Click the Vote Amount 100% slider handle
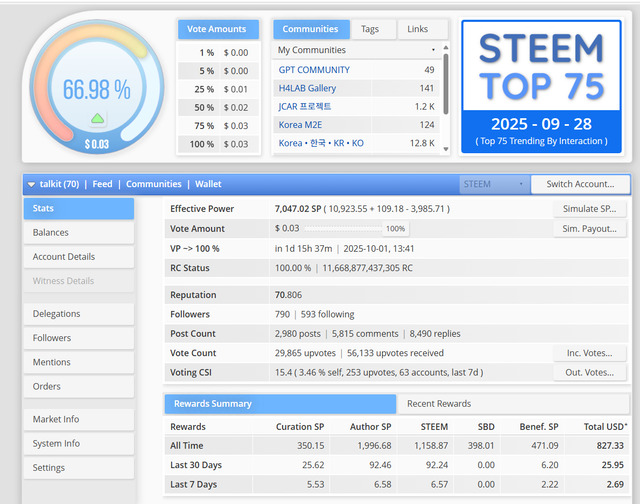The width and height of the screenshot is (640, 504). click(396, 229)
